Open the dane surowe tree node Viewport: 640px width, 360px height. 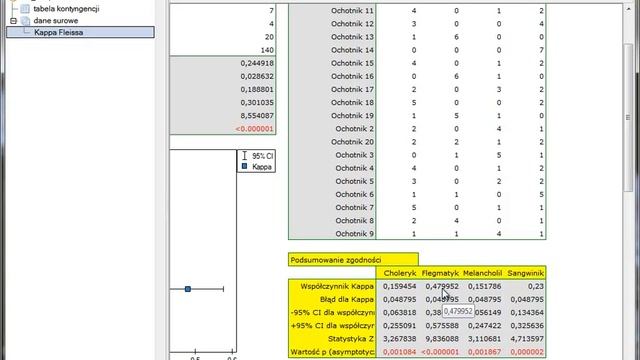56,20
